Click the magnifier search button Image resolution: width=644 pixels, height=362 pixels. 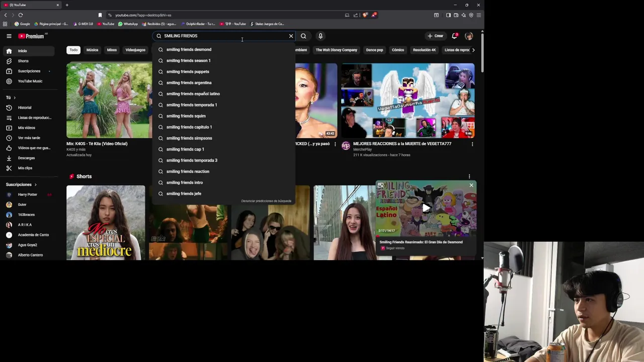coord(303,36)
